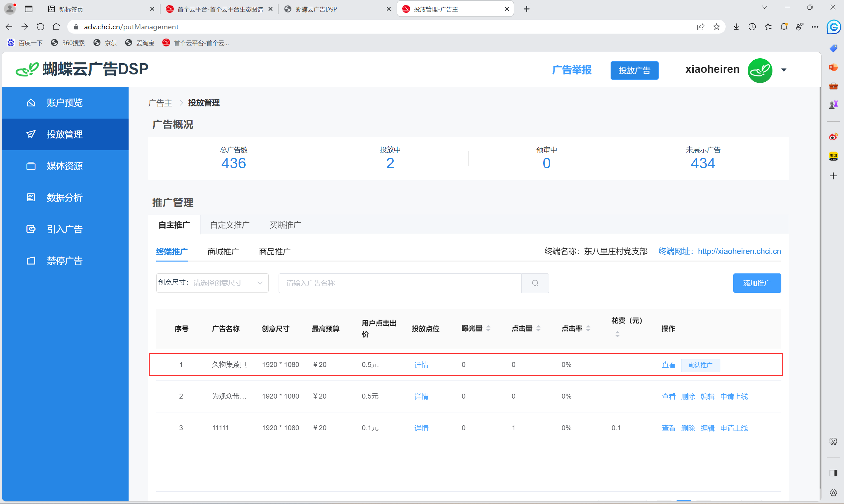
Task: Sort by 点击率 column arrows
Action: tap(588, 328)
